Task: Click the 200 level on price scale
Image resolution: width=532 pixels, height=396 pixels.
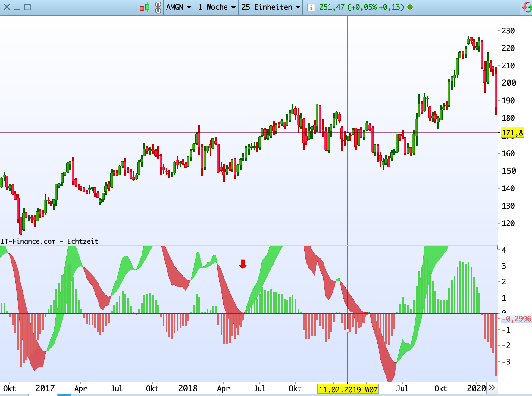Action: pyautogui.click(x=509, y=83)
